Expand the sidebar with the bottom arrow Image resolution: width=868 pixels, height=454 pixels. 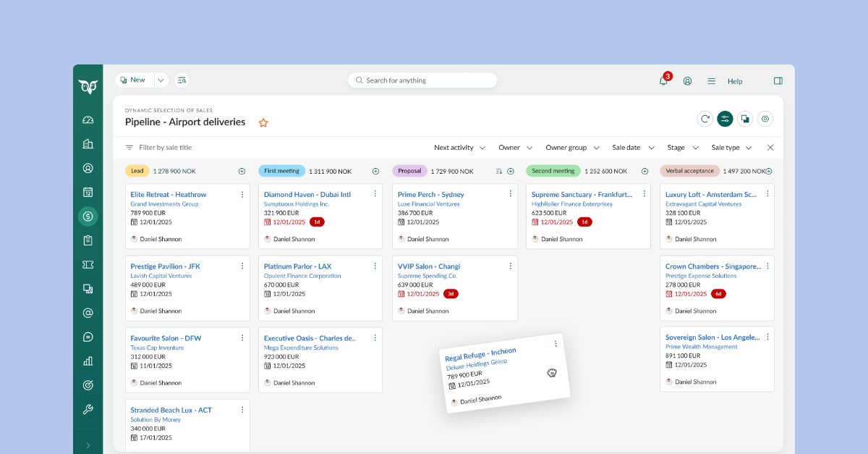tap(88, 445)
